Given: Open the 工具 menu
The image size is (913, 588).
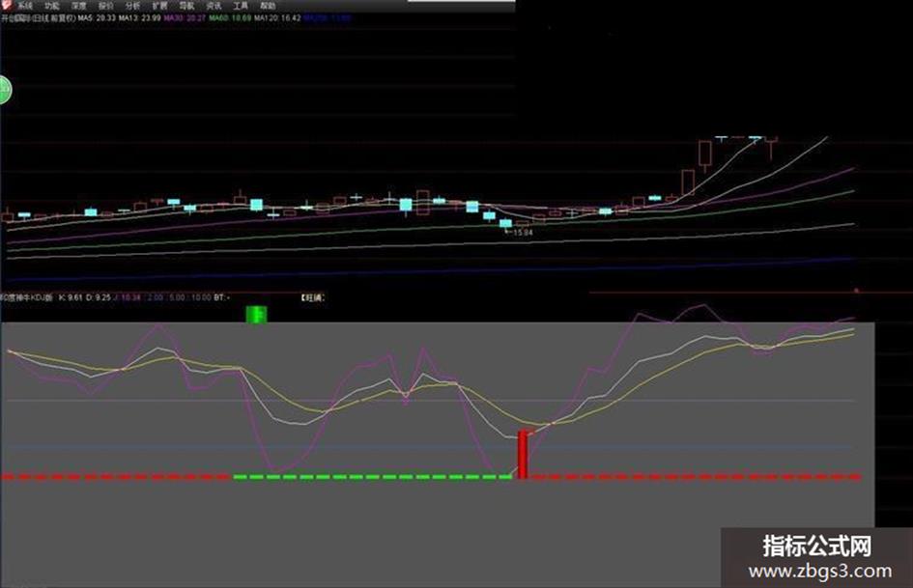Looking at the screenshot, I should (241, 6).
